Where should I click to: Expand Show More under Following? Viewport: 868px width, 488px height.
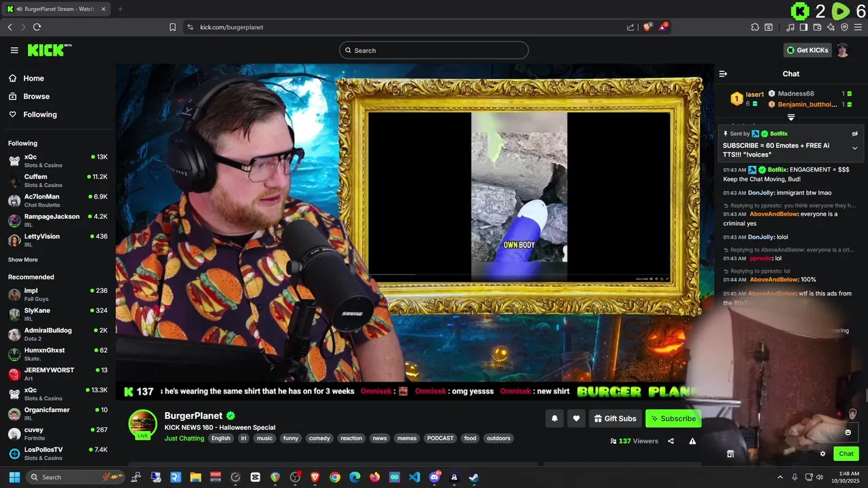click(x=23, y=260)
